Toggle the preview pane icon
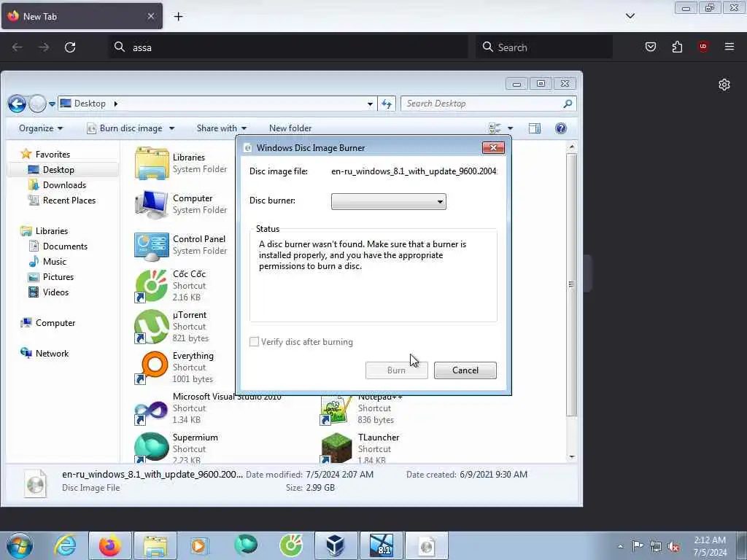Viewport: 747px width, 560px height. 535,128
